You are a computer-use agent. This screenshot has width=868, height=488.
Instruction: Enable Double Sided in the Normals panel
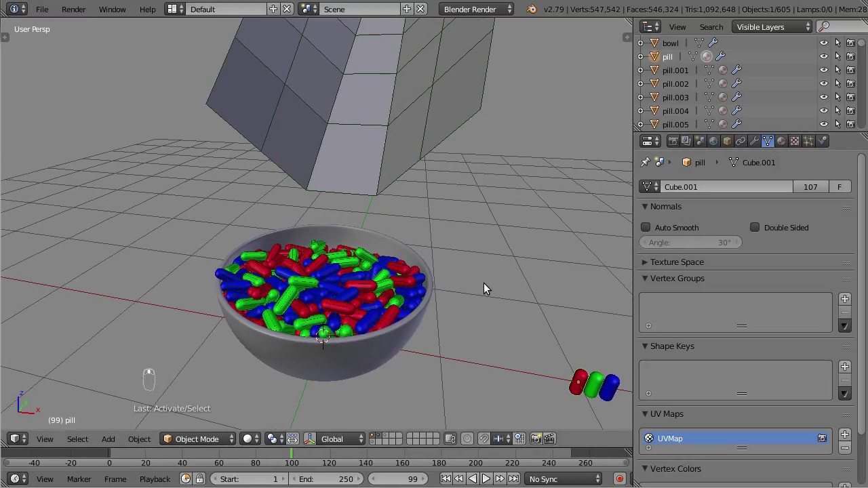[x=755, y=228]
